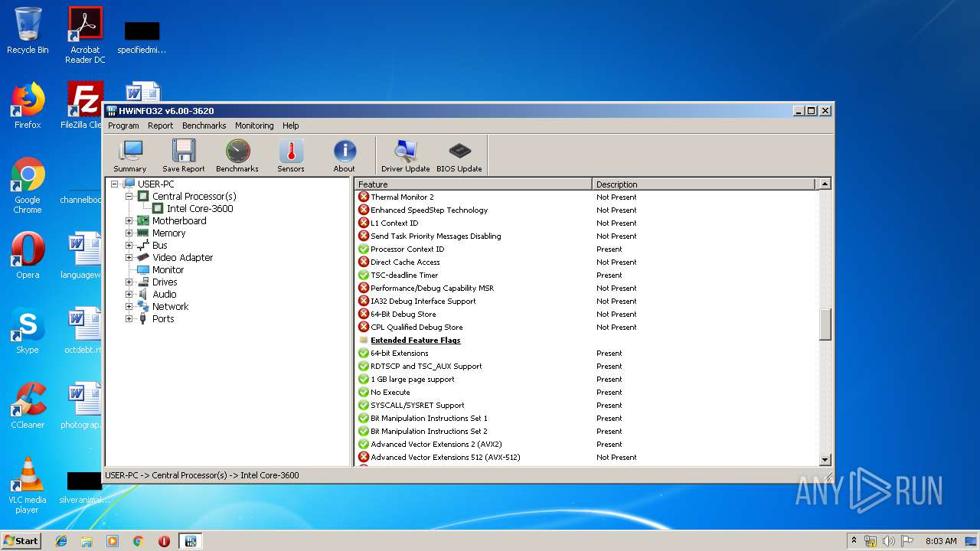Image resolution: width=980 pixels, height=551 pixels.
Task: Click the Opera taskbar icon
Action: pos(164,541)
